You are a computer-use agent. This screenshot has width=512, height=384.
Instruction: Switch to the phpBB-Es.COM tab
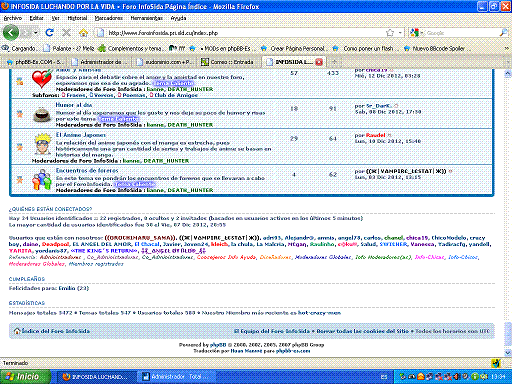35,62
